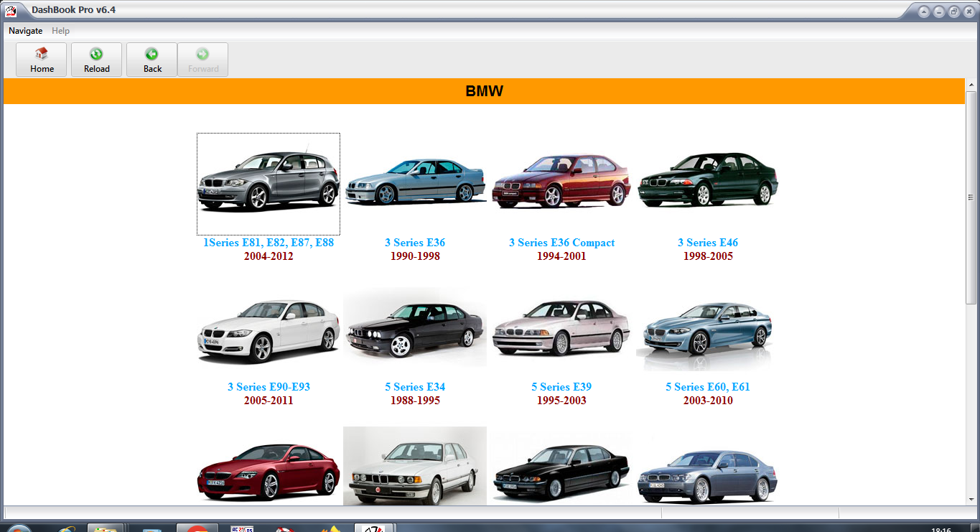
Task: Click the 1990-1998 year range text
Action: (415, 256)
